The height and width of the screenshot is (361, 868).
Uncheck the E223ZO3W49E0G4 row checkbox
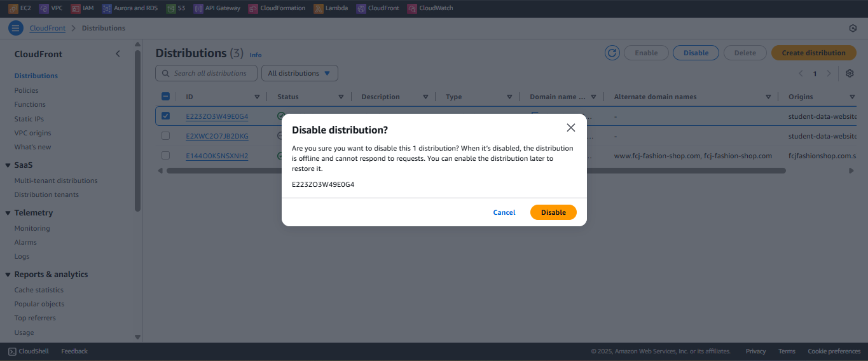point(165,116)
